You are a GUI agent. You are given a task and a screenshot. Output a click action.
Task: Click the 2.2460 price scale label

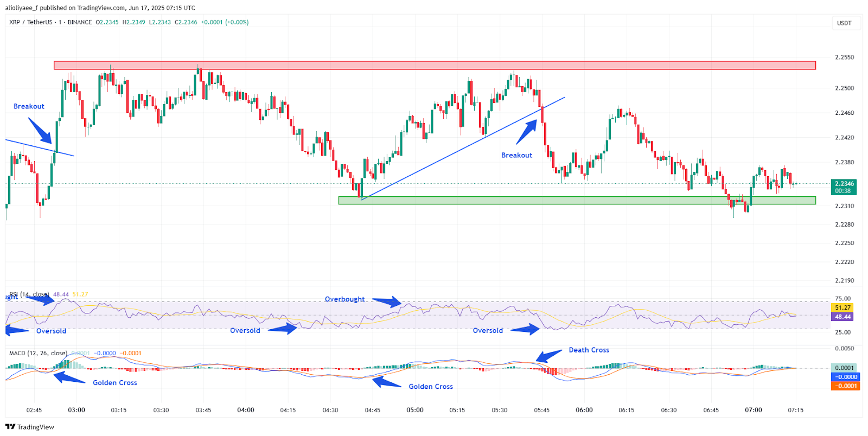tap(844, 113)
